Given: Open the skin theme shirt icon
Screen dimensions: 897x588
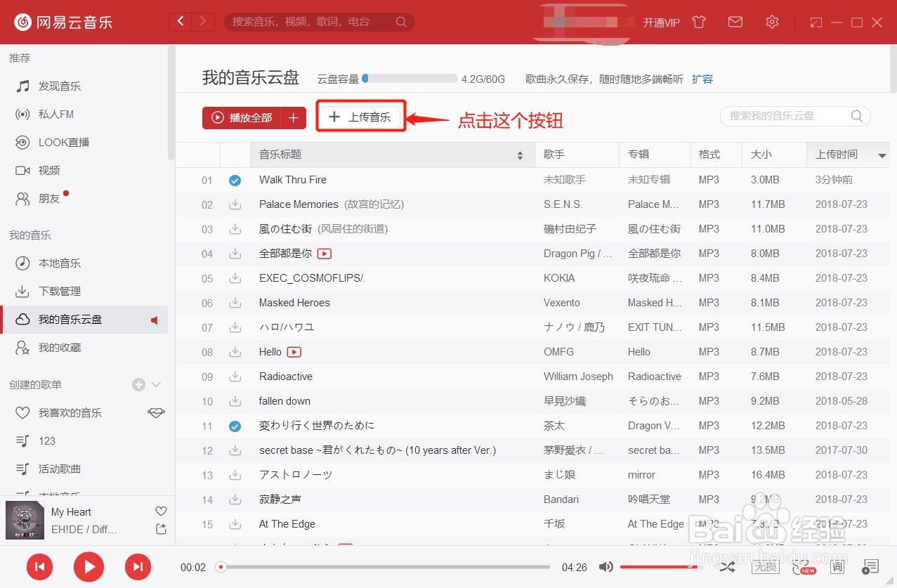Looking at the screenshot, I should click(x=698, y=22).
